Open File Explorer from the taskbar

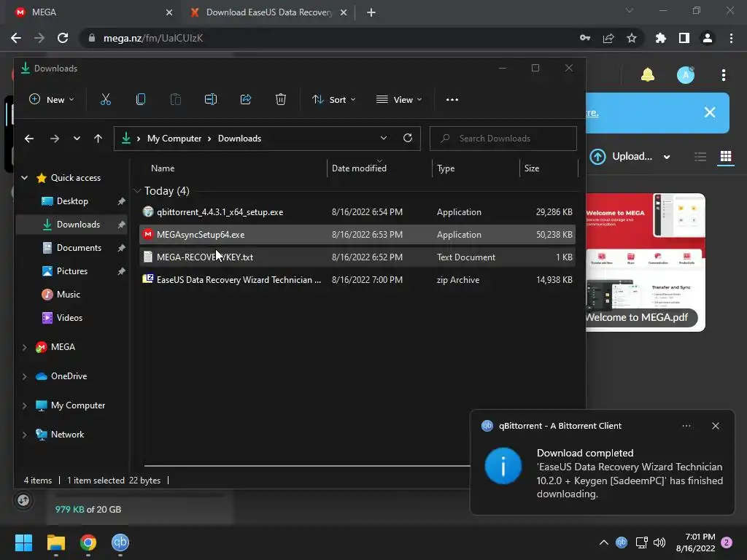(x=55, y=542)
